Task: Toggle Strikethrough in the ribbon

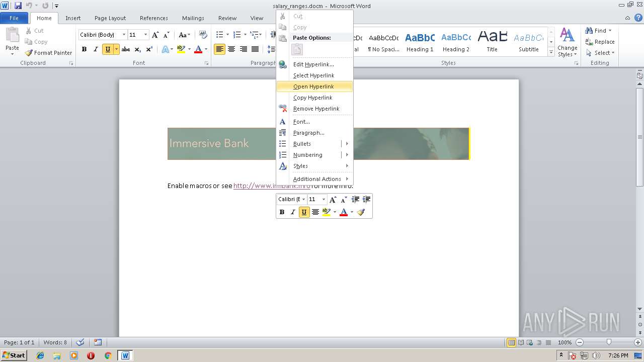Action: (x=126, y=49)
